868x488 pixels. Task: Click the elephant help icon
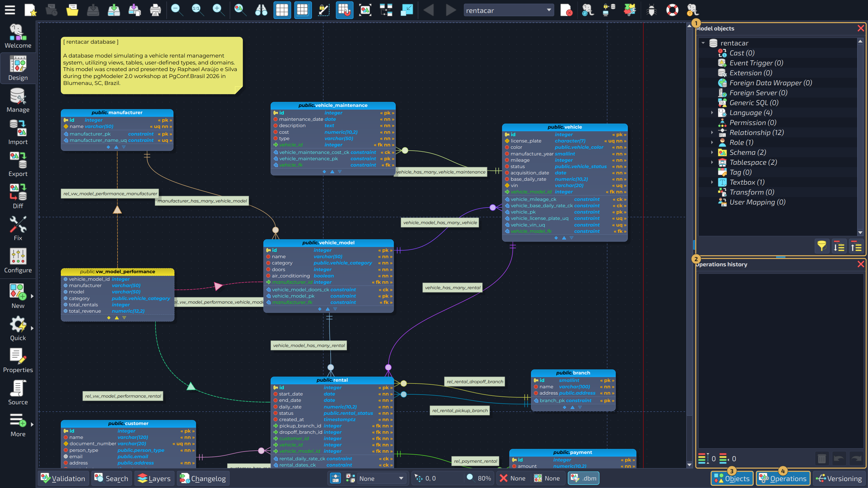[x=693, y=10]
